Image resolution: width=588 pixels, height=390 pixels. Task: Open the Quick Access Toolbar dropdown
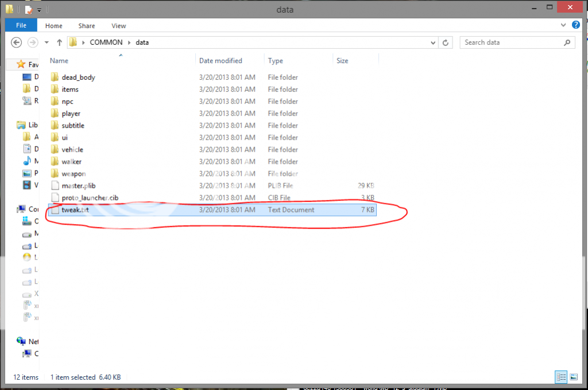pos(40,10)
